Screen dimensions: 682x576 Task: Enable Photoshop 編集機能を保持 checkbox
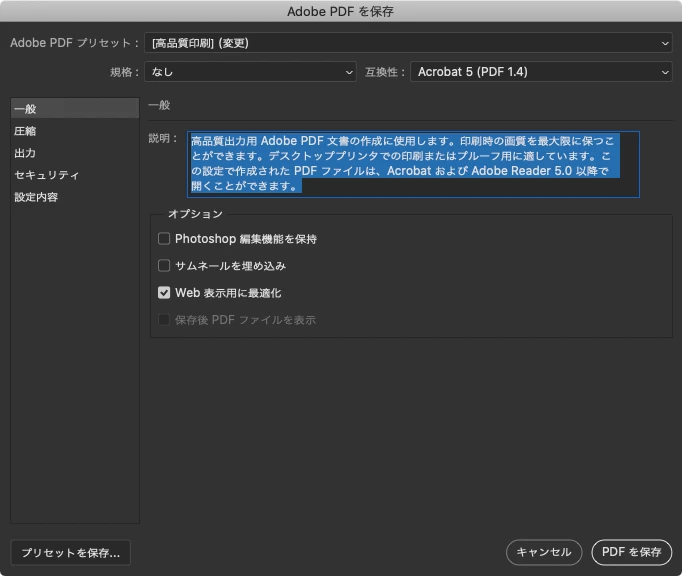click(x=164, y=238)
